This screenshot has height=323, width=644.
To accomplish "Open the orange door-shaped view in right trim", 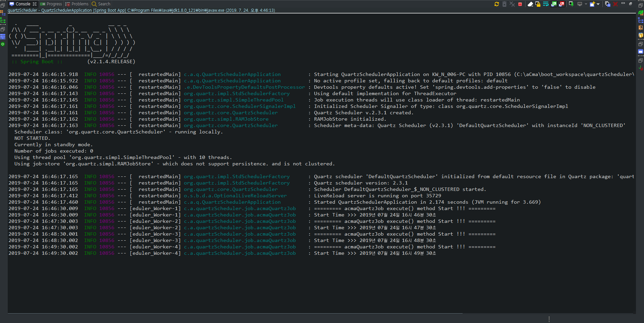I will click(x=641, y=28).
